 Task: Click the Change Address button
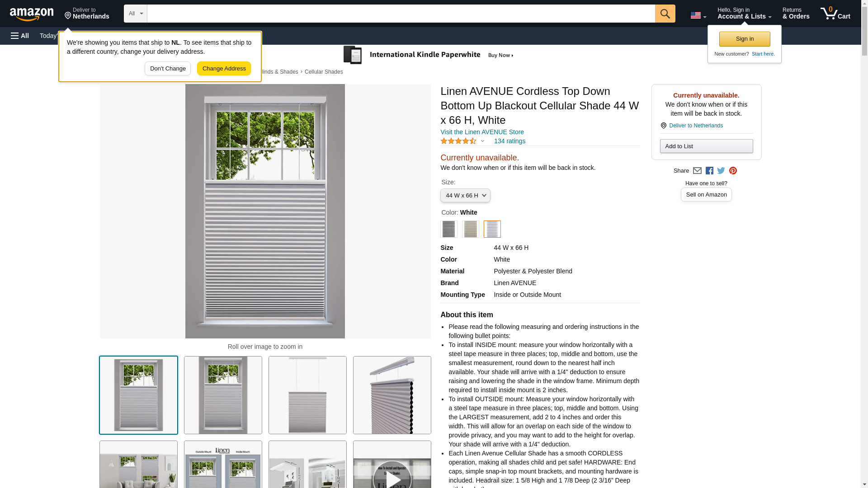pyautogui.click(x=224, y=69)
